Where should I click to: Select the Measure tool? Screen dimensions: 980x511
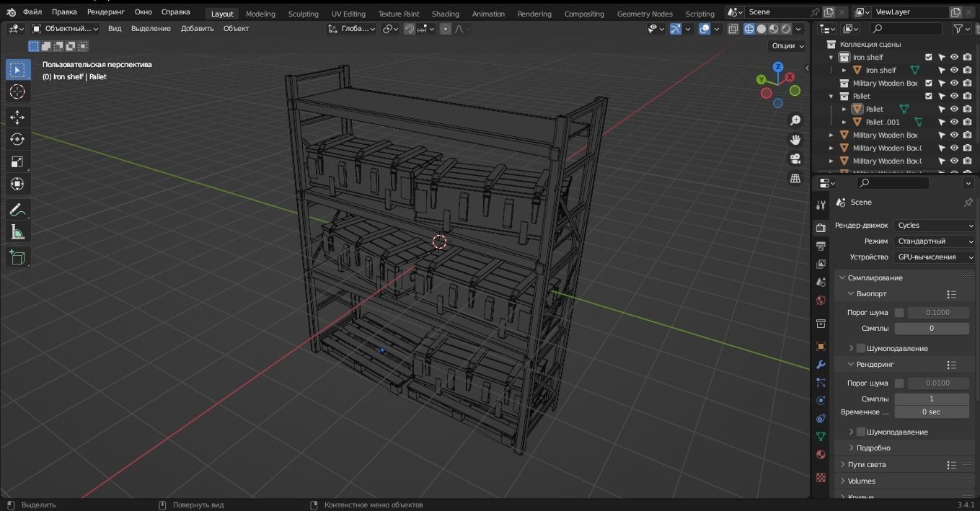point(17,232)
